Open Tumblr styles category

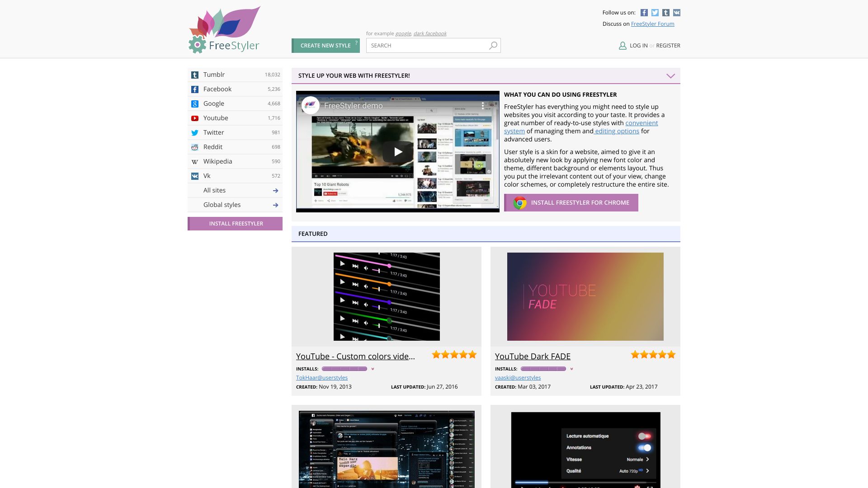(235, 75)
